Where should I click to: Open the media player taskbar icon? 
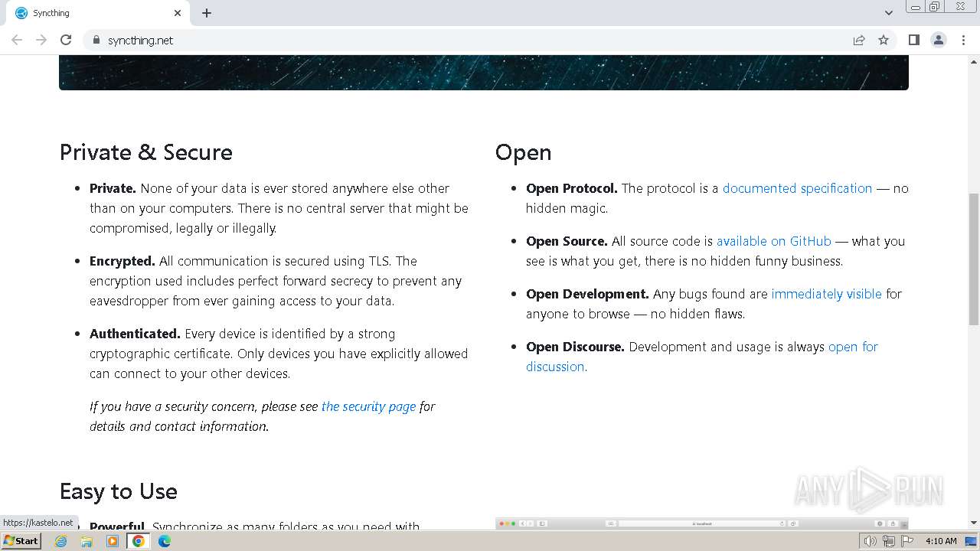point(113,541)
